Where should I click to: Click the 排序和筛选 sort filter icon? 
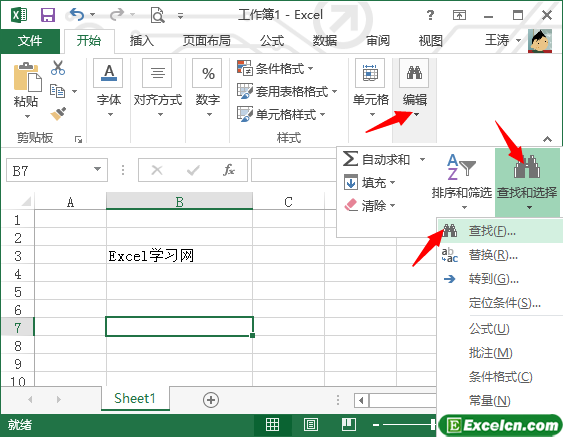[x=461, y=167]
